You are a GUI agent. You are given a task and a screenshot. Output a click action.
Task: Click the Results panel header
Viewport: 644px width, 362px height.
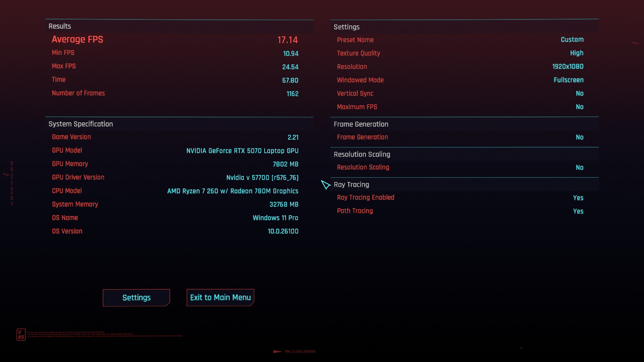point(60,26)
